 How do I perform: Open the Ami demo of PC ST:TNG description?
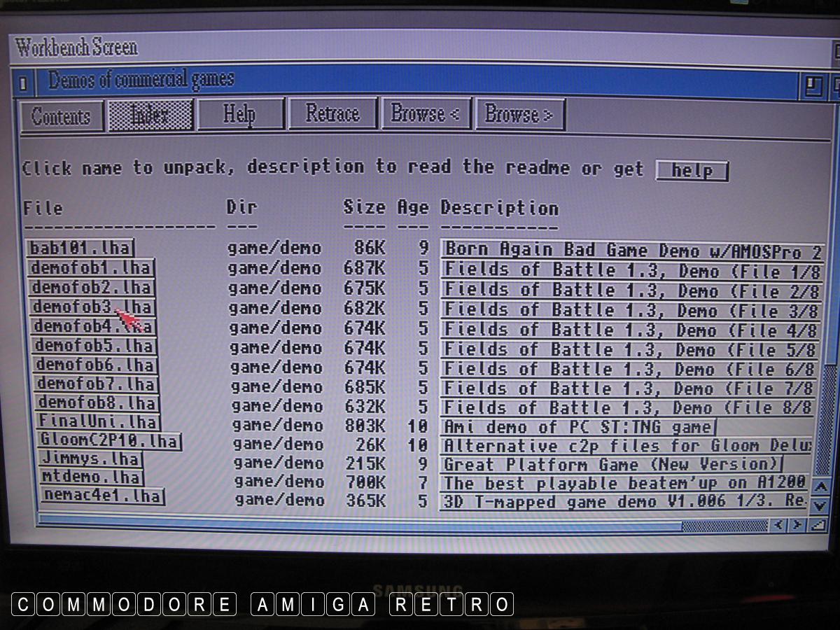(578, 426)
